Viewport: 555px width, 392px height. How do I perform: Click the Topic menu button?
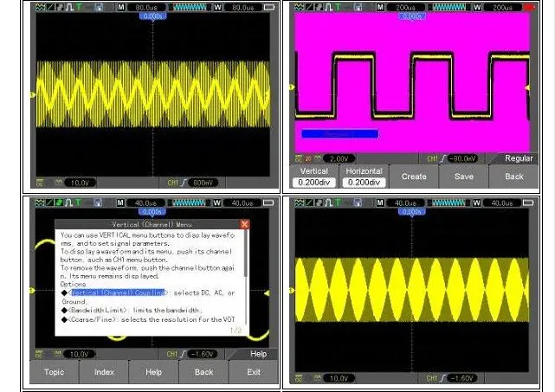click(x=55, y=372)
